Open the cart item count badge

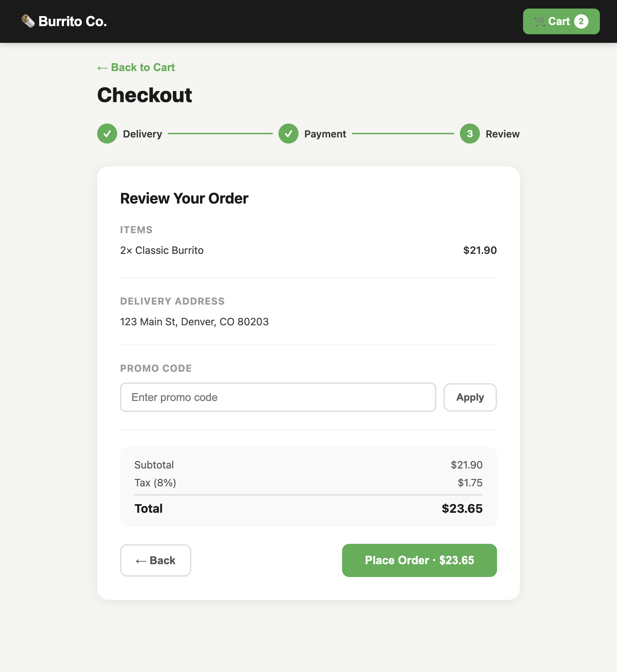(x=581, y=21)
